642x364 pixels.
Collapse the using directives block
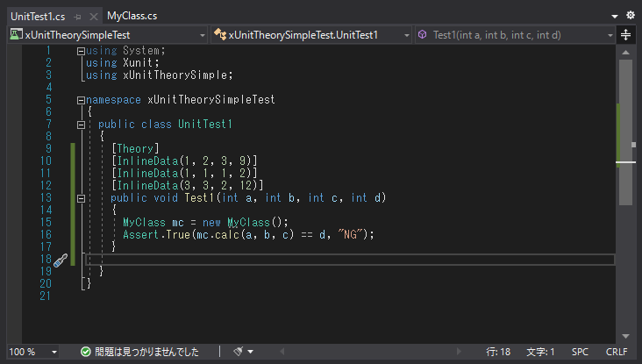(81, 51)
